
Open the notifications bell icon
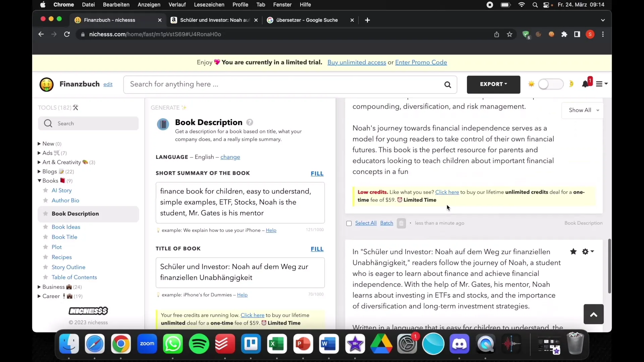(x=586, y=84)
